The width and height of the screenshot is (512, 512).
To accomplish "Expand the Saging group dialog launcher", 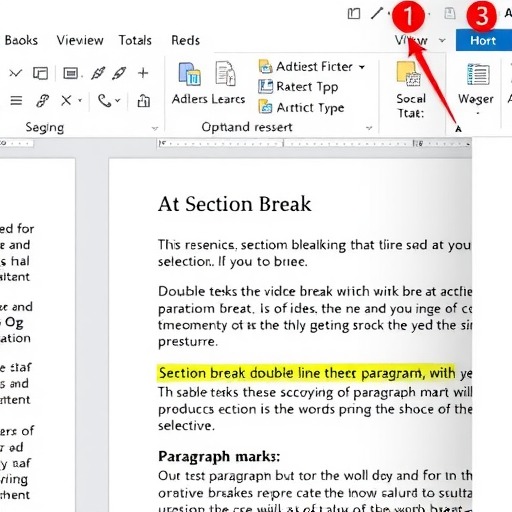I will point(154,128).
